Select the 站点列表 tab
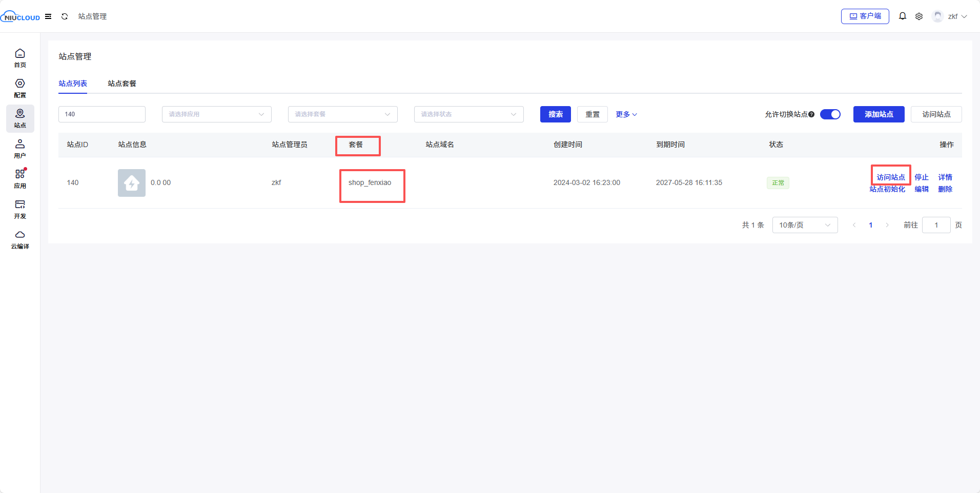The height and width of the screenshot is (493, 980). pos(73,84)
